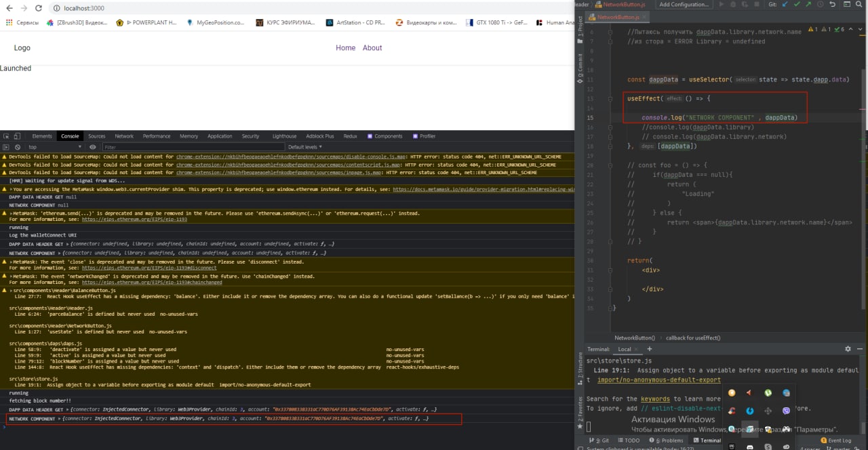Open the React Profiler DevTools tab
This screenshot has height=450, width=868.
click(424, 136)
